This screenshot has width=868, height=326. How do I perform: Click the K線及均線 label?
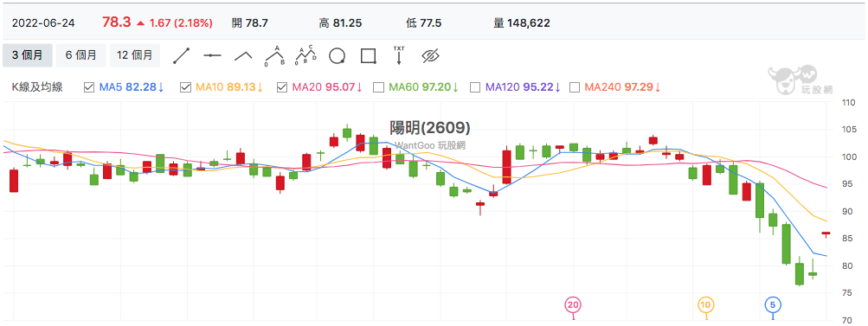coord(37,86)
